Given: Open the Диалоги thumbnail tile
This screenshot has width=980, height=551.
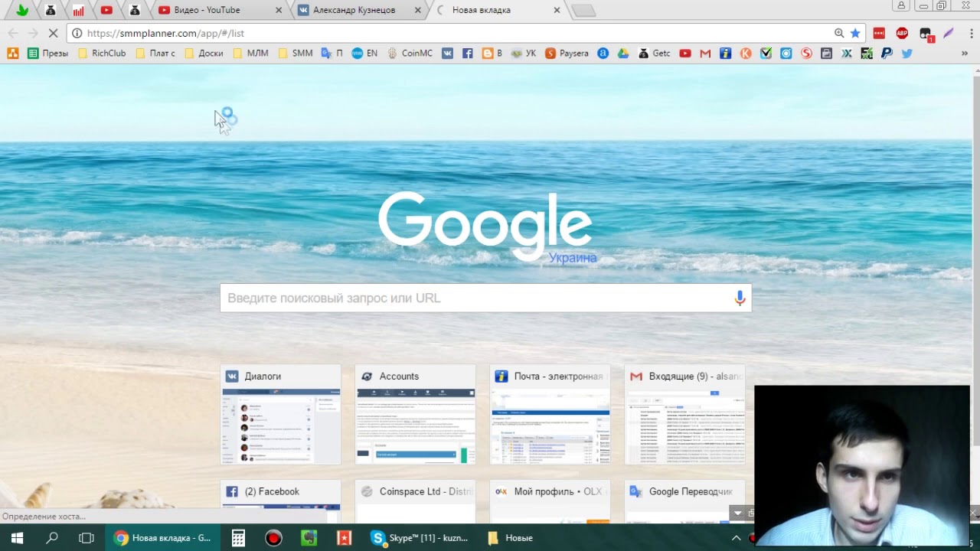Looking at the screenshot, I should 280,414.
